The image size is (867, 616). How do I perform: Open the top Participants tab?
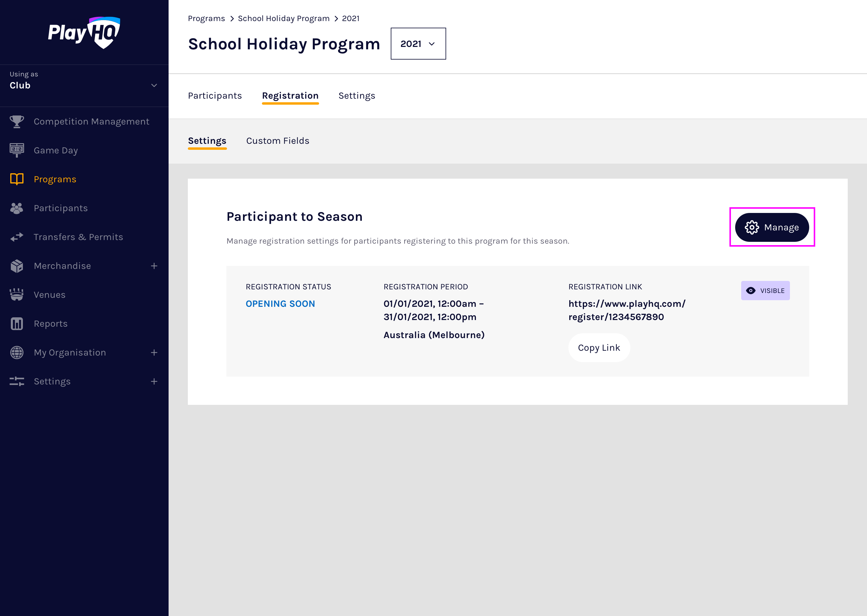pos(214,96)
